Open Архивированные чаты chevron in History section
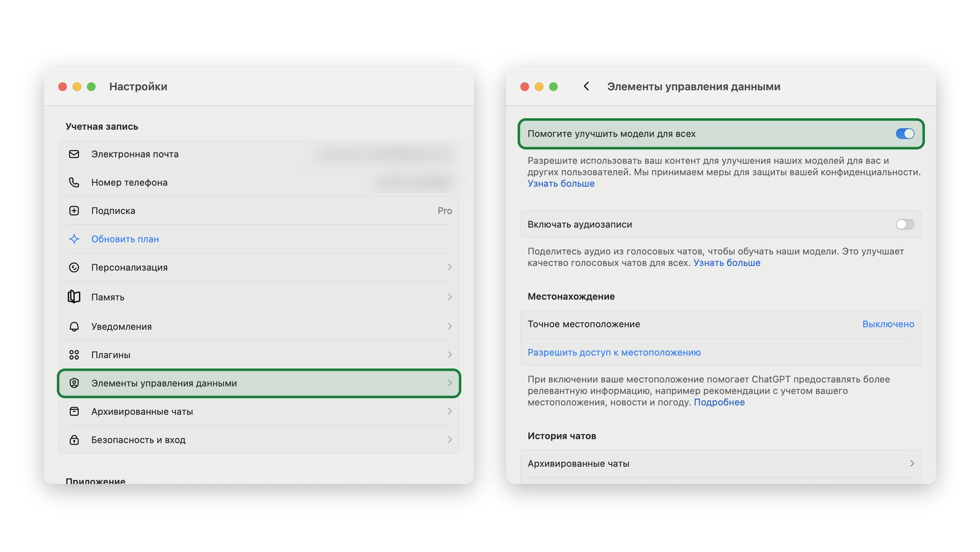The height and width of the screenshot is (552, 980). (912, 463)
